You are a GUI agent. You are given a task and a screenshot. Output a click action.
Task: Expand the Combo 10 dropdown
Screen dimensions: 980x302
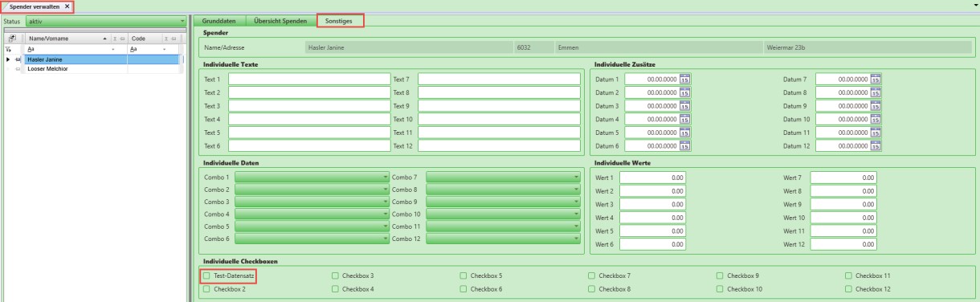(x=503, y=214)
